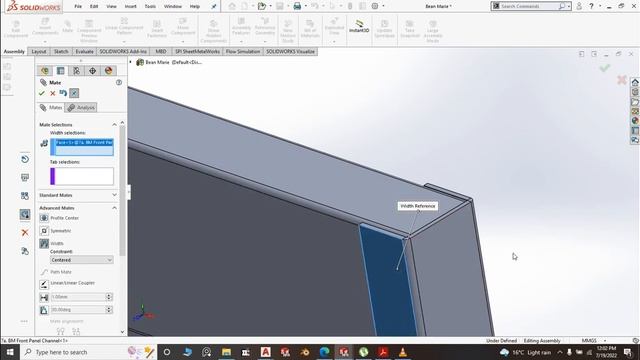Click the highlighted mate icon in left toolbar
The image size is (640, 360).
coord(25,214)
